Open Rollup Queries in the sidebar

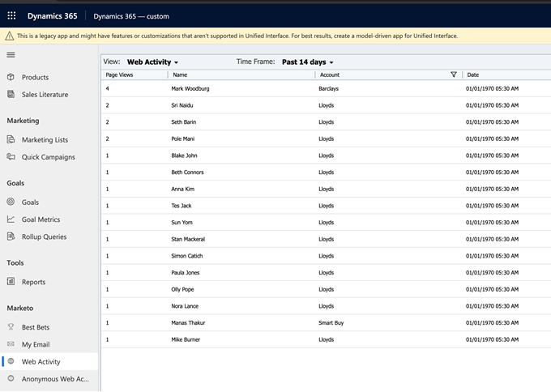pyautogui.click(x=45, y=236)
